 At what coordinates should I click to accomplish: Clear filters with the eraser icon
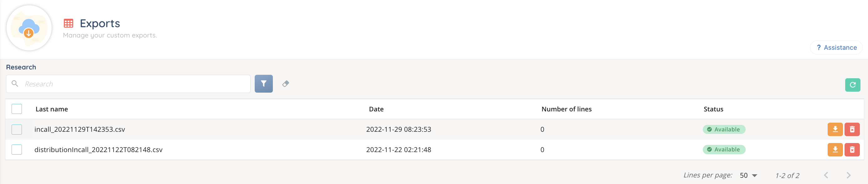285,84
